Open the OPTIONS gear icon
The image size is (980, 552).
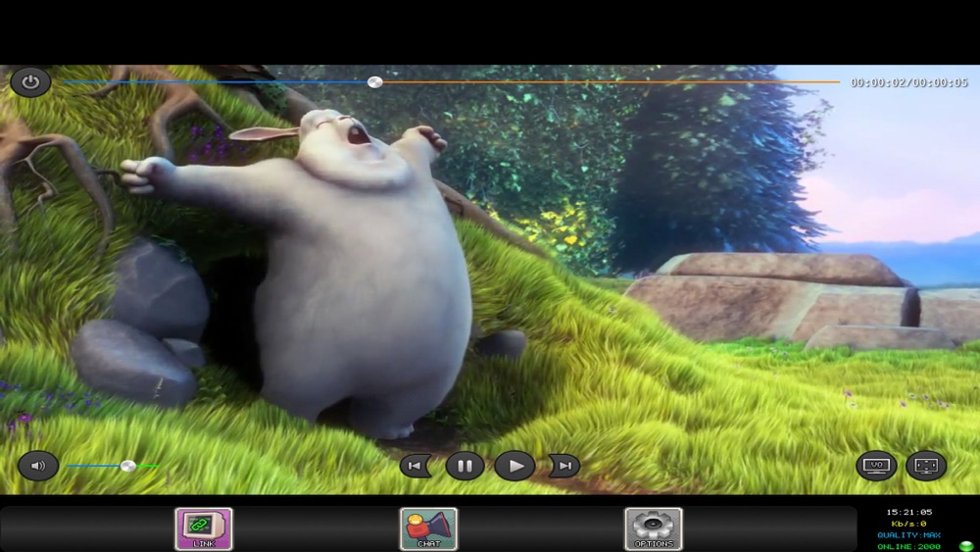tap(654, 528)
